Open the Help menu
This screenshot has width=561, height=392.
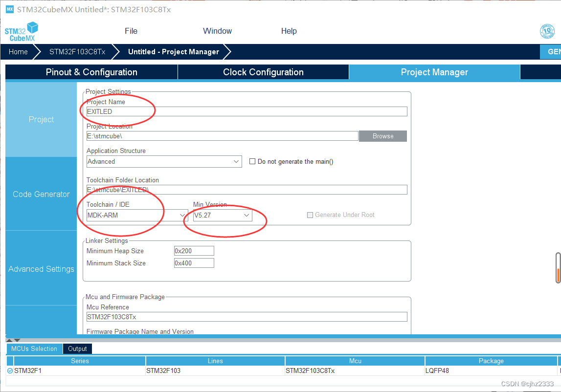[289, 31]
